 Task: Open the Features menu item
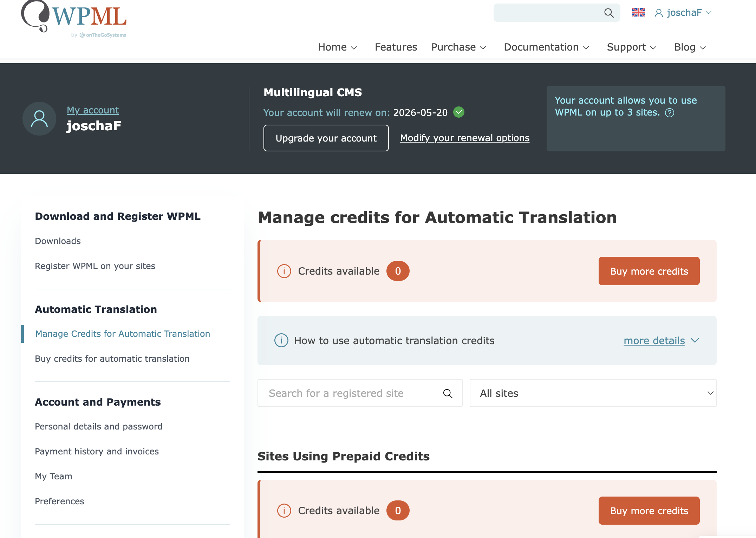(396, 47)
